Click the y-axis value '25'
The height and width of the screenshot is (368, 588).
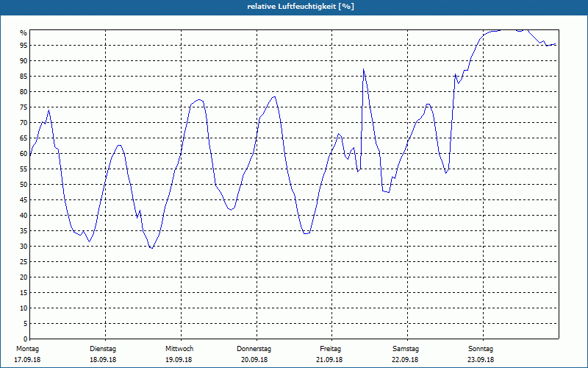pos(24,262)
